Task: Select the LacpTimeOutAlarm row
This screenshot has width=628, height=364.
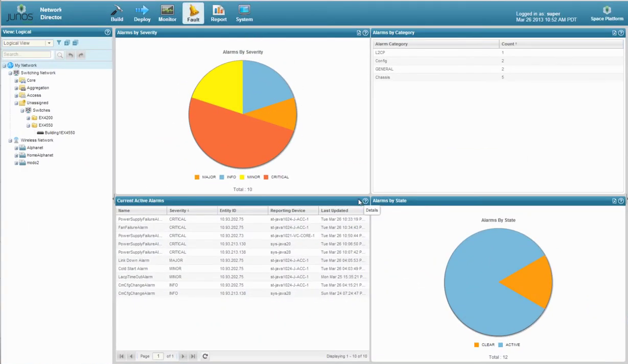Action: pos(241,277)
